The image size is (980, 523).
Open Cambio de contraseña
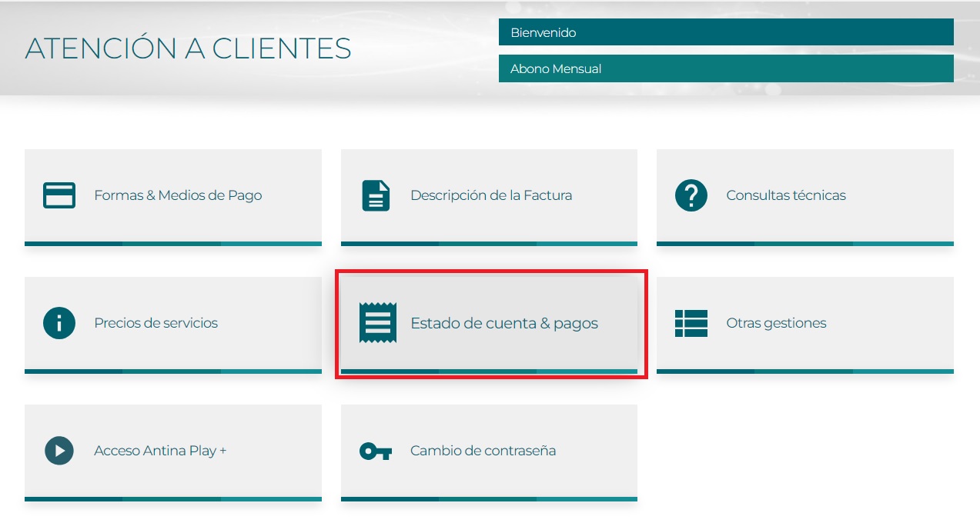coord(483,451)
